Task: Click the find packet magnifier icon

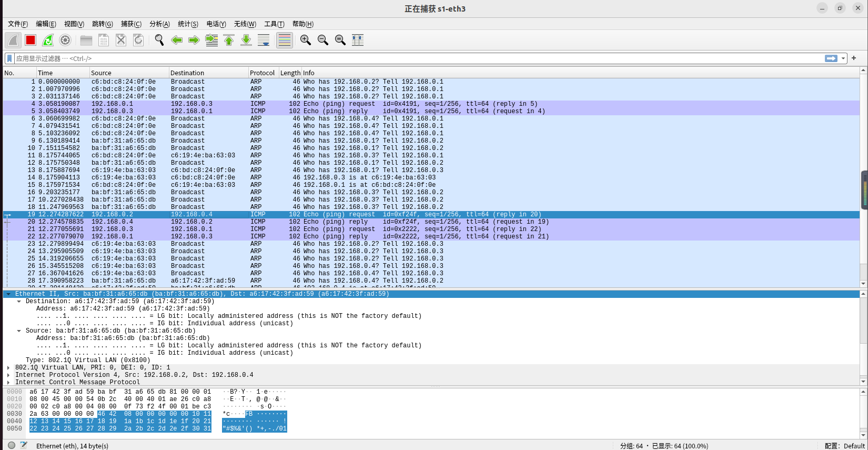Action: pos(159,40)
